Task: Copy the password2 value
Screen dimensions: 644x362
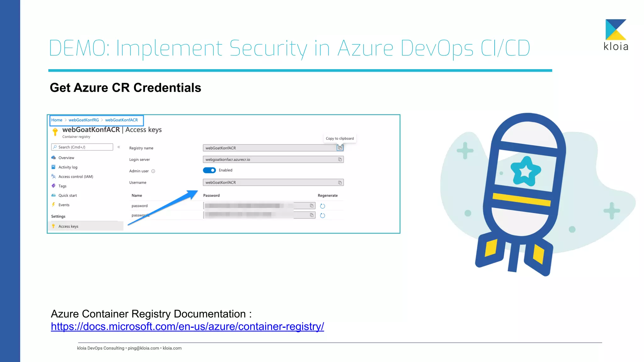Action: 312,215
